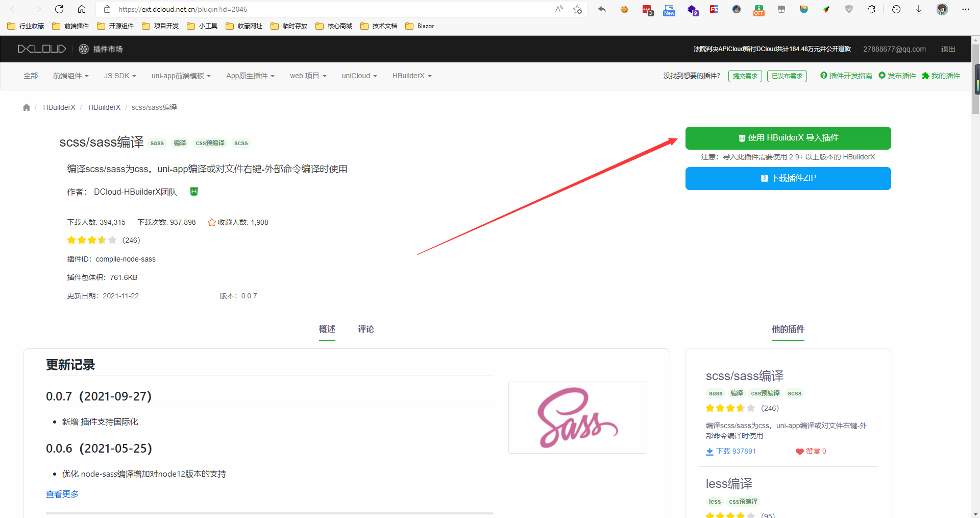Expand the JS SDK dropdown menu

point(120,76)
